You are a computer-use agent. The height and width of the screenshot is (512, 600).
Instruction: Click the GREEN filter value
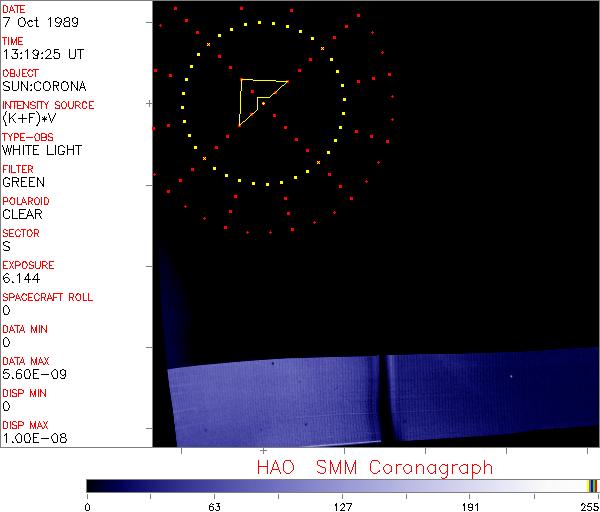click(23, 183)
